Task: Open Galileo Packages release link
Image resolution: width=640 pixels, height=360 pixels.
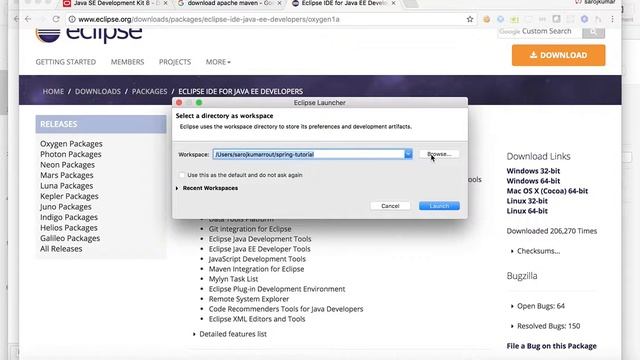Action: (70, 238)
